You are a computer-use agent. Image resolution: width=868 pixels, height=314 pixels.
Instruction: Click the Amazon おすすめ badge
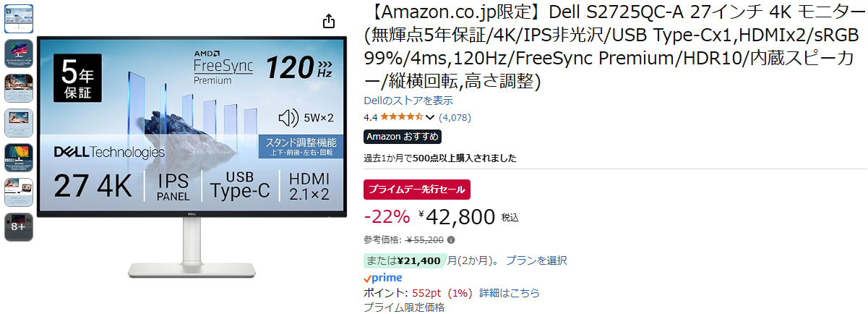click(403, 137)
